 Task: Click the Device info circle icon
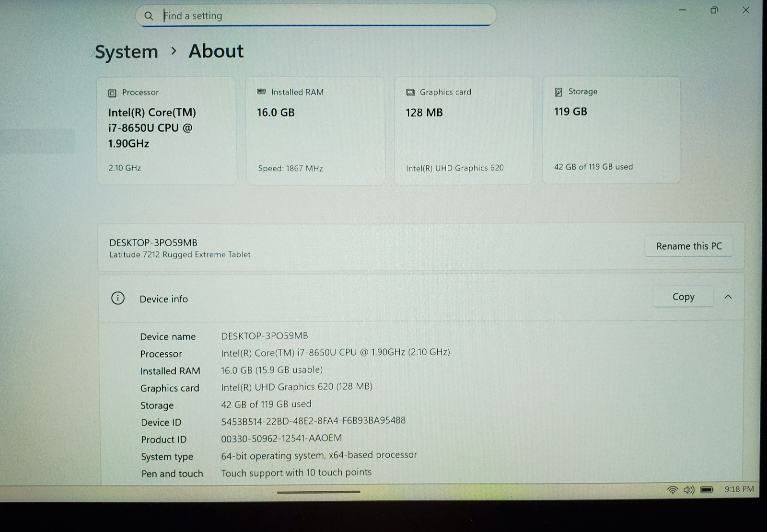pyautogui.click(x=118, y=298)
